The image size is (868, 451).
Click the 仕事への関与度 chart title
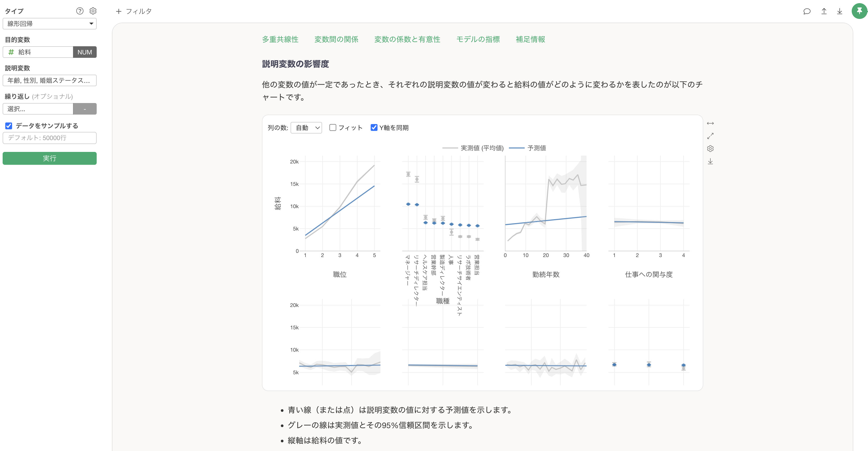click(x=649, y=274)
